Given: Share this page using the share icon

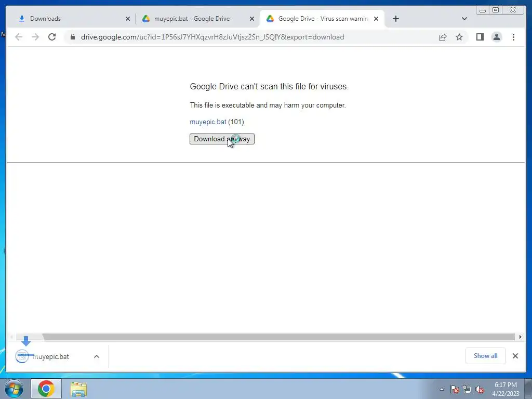Looking at the screenshot, I should (x=443, y=37).
